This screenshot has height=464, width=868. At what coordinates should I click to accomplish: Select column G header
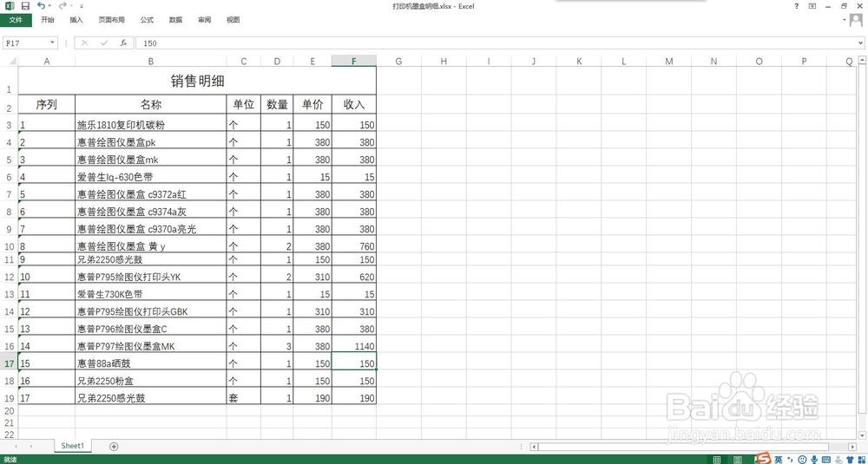(x=398, y=62)
